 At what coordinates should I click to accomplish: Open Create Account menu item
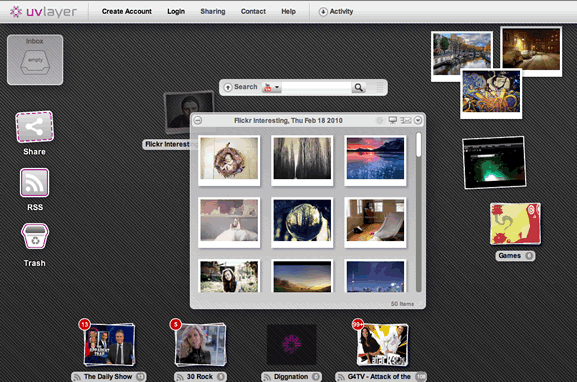pos(127,11)
